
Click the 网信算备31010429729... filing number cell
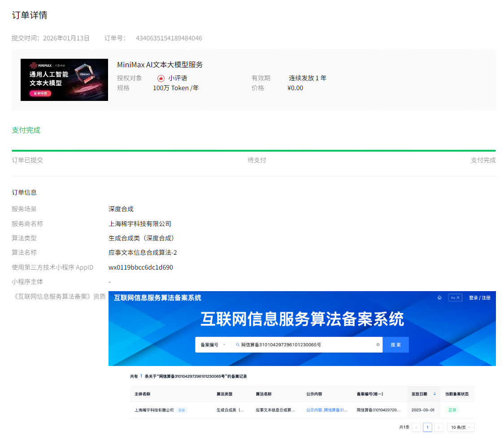pos(378,410)
